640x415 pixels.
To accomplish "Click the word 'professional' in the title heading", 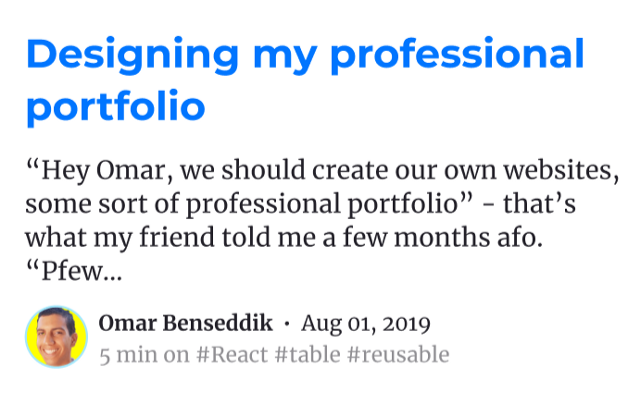I will tap(458, 55).
